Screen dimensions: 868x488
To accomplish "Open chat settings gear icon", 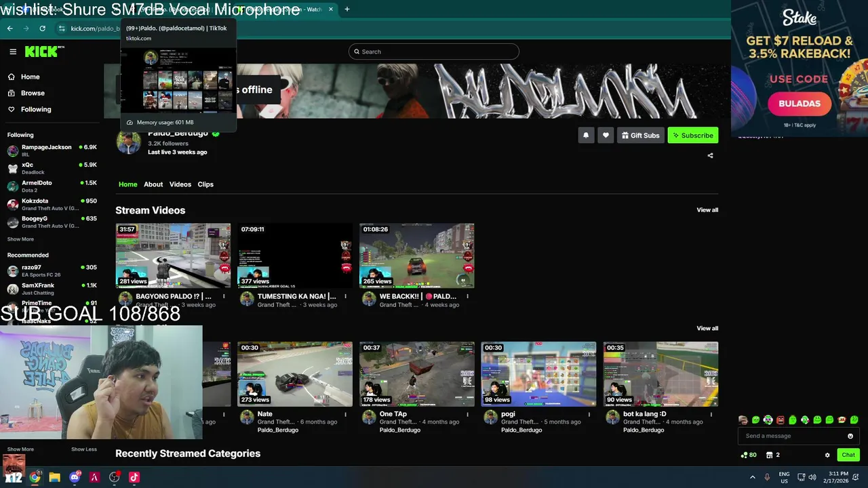I will pyautogui.click(x=827, y=455).
